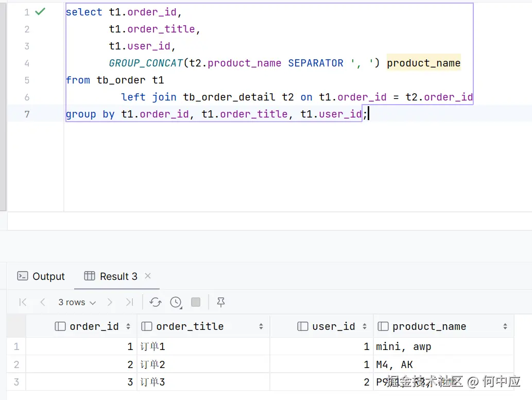This screenshot has width=532, height=400.
Task: Select result row number 1
Action: (x=16, y=346)
